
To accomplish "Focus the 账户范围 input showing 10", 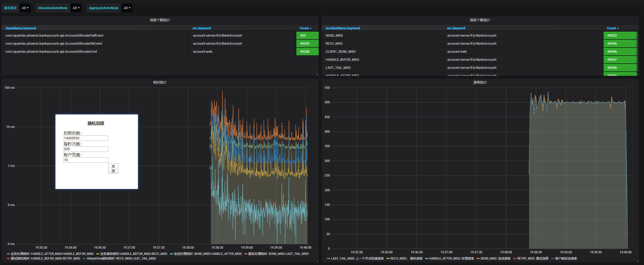I will tap(86, 160).
